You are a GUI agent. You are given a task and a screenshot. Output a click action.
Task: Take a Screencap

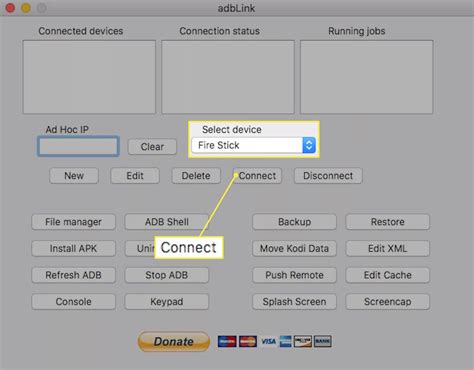pos(388,302)
